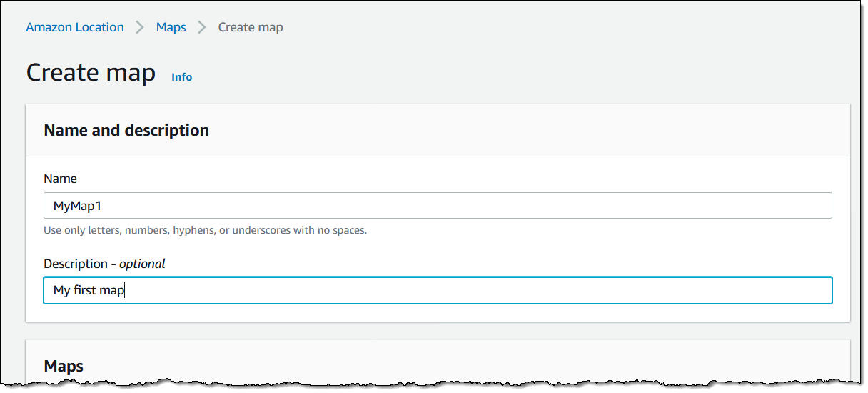This screenshot has height=393, width=868.
Task: Click the chevron separator after Maps breadcrumb
Action: pyautogui.click(x=202, y=27)
